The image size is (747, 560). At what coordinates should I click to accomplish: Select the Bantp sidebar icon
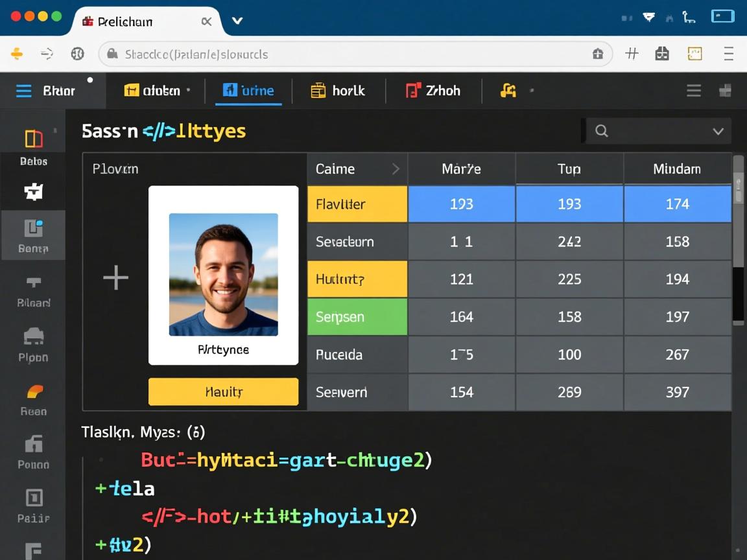(33, 229)
